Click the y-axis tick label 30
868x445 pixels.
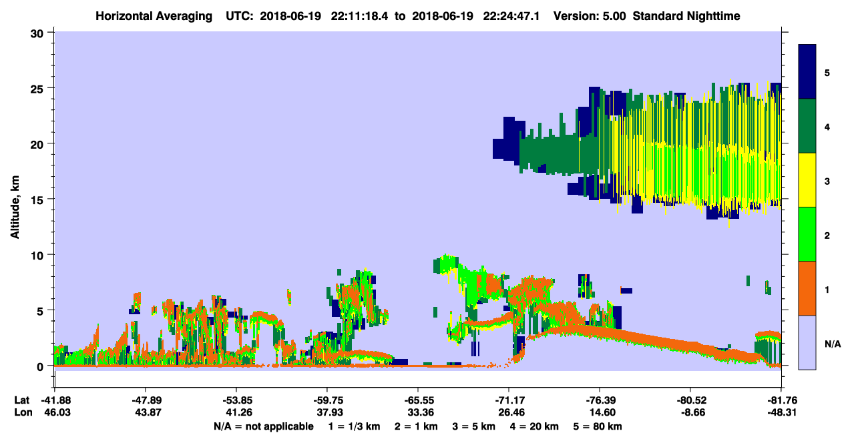point(39,32)
